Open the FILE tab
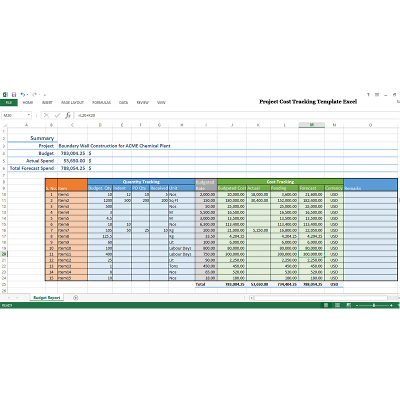The width and height of the screenshot is (400, 400). 9,103
